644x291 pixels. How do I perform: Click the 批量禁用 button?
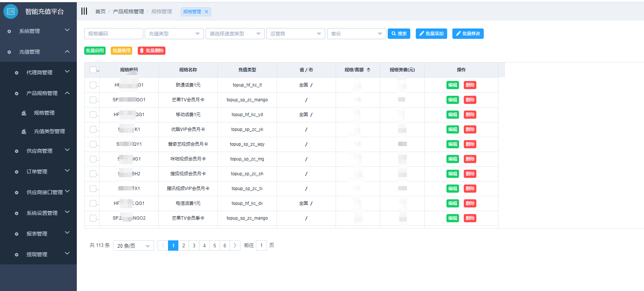point(121,51)
